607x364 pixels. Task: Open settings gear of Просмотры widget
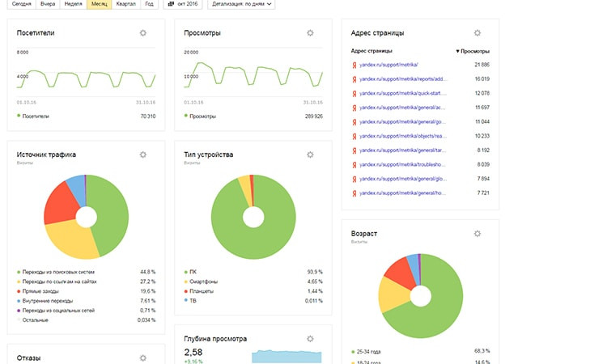[310, 33]
